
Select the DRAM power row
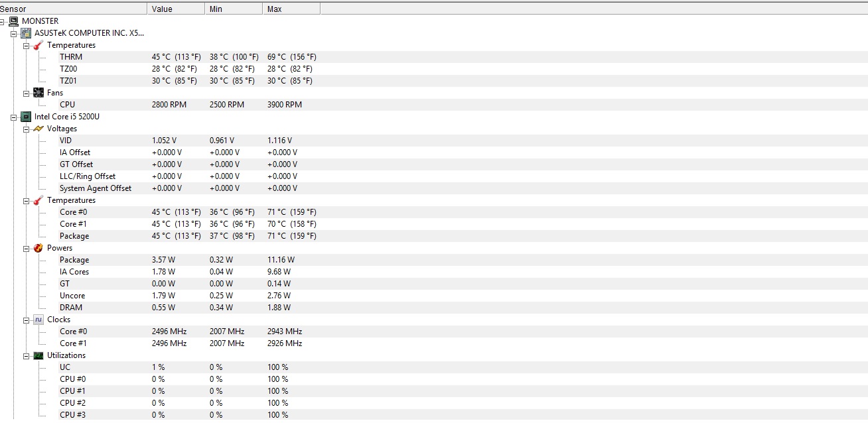point(434,308)
